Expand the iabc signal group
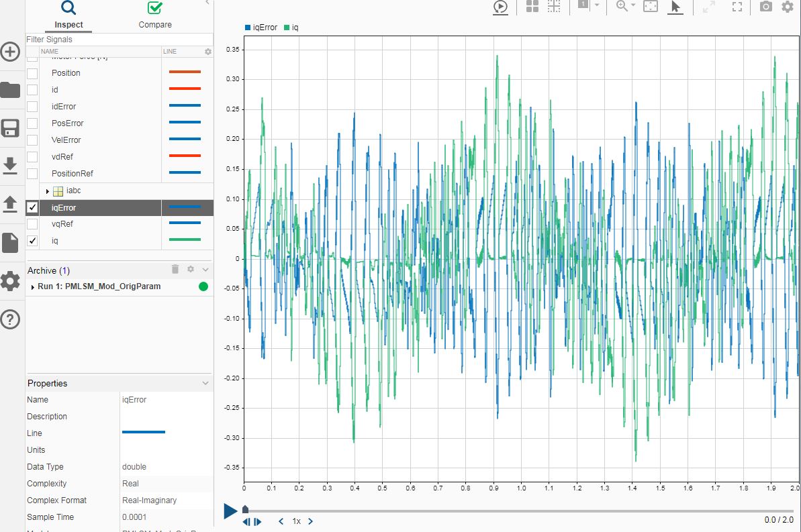801x532 pixels. click(x=47, y=191)
